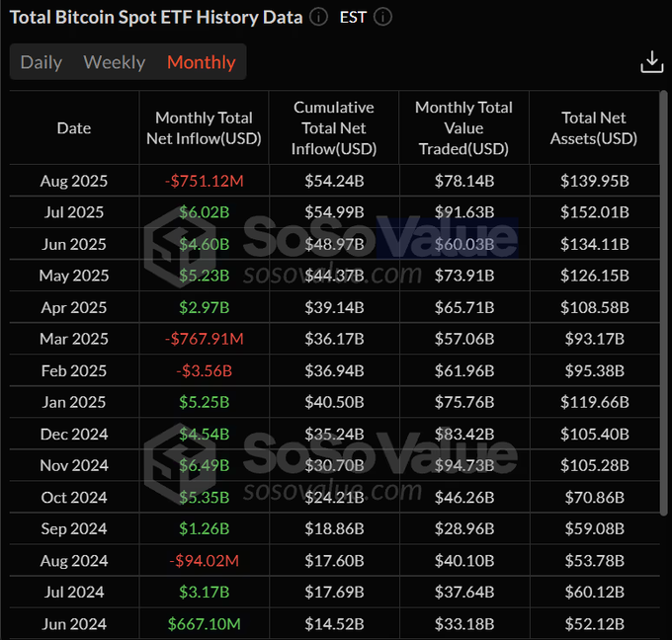The image size is (672, 640).
Task: Click Monthly Total Value Traded header
Action: point(463,128)
